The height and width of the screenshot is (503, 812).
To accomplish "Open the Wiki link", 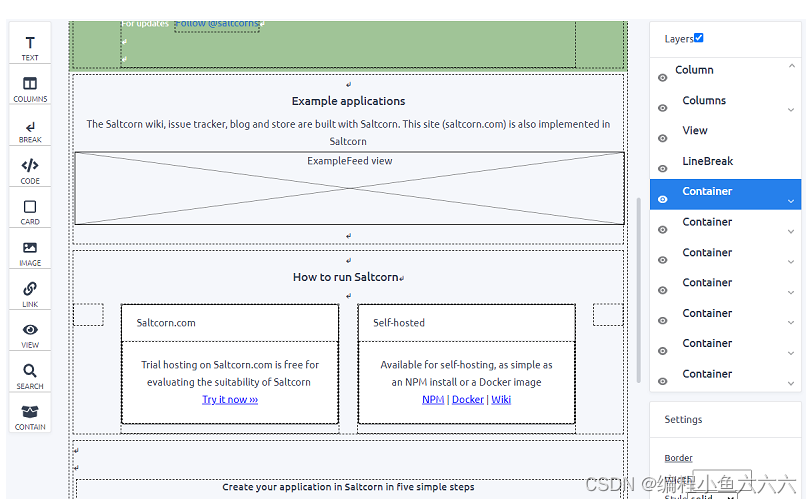I will [x=501, y=399].
